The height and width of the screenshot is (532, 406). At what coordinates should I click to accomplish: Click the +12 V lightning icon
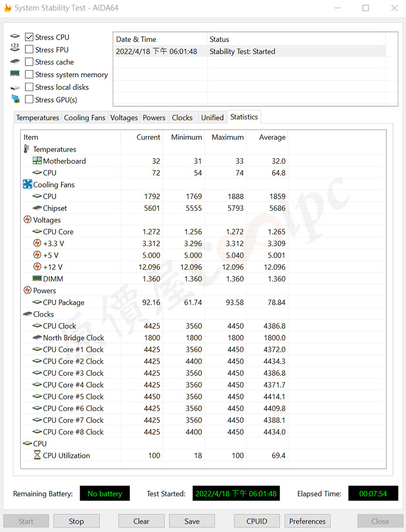pos(37,267)
